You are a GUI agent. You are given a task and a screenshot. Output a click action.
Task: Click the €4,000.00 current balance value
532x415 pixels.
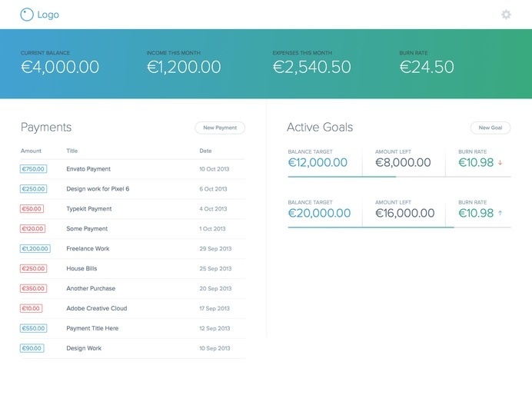pos(60,67)
